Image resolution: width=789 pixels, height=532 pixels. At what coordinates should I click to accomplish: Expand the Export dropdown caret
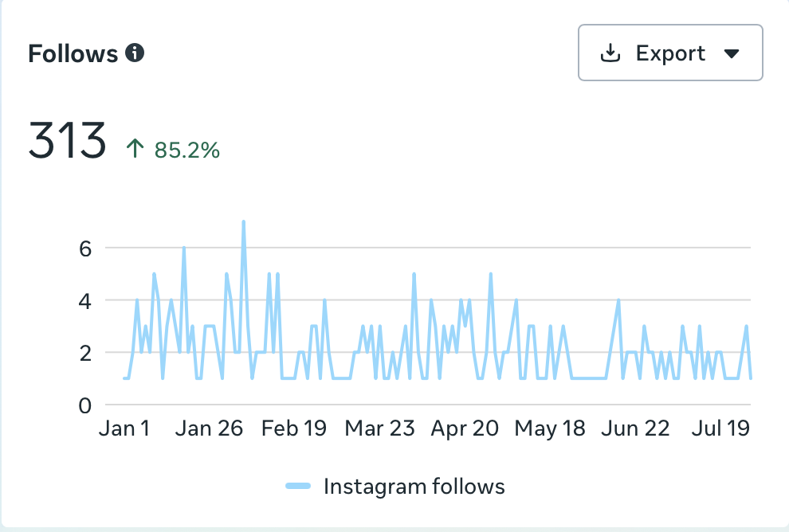pos(731,53)
